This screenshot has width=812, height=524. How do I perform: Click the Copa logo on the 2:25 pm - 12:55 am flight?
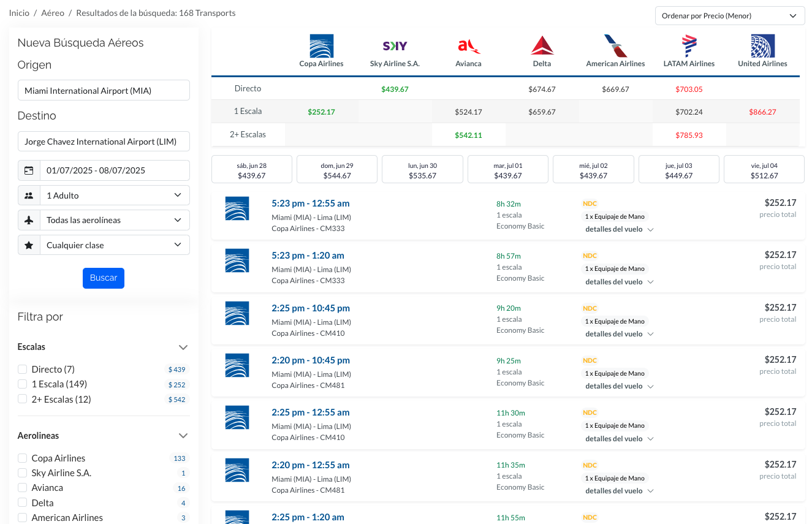(x=237, y=417)
